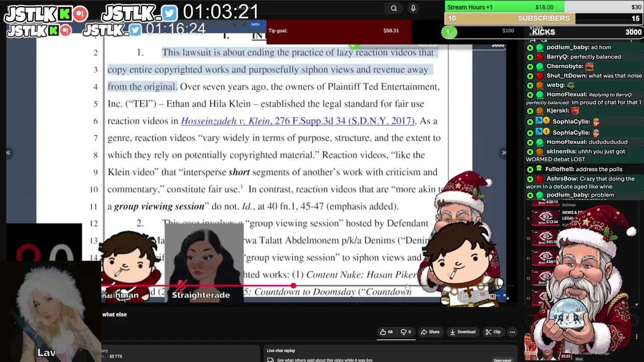
Task: Click the YouTube search magnifier icon
Action: point(394,8)
